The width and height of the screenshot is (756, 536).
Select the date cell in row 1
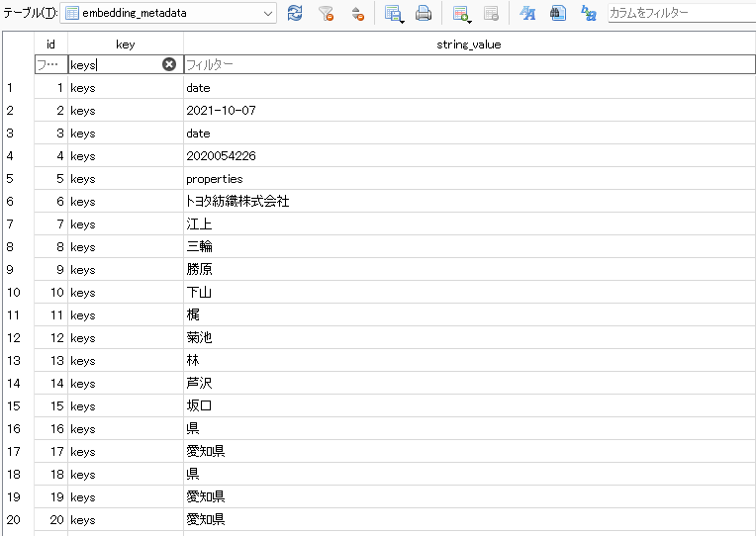point(469,88)
